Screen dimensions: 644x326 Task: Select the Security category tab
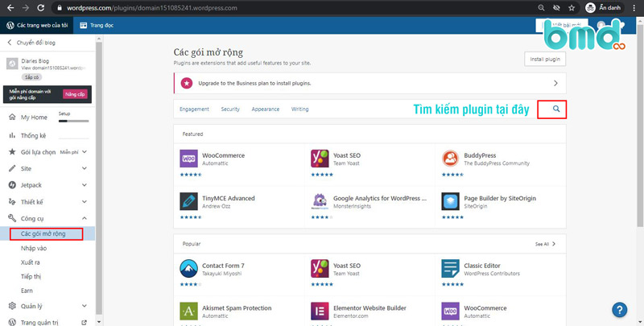(230, 109)
